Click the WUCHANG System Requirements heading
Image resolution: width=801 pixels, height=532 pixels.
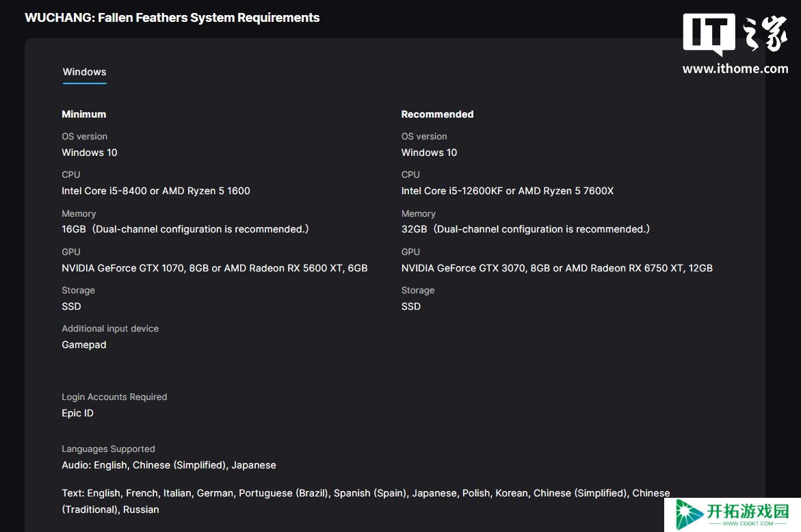point(172,18)
